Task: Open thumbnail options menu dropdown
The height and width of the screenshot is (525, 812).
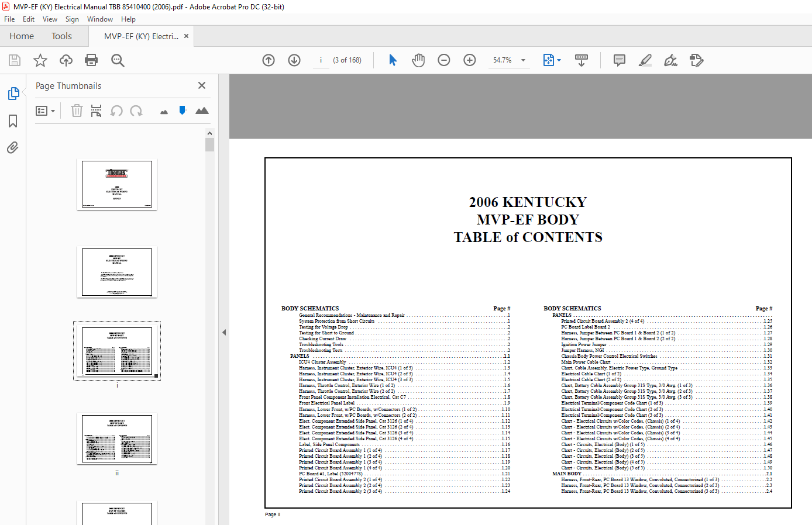Action: pyautogui.click(x=45, y=110)
